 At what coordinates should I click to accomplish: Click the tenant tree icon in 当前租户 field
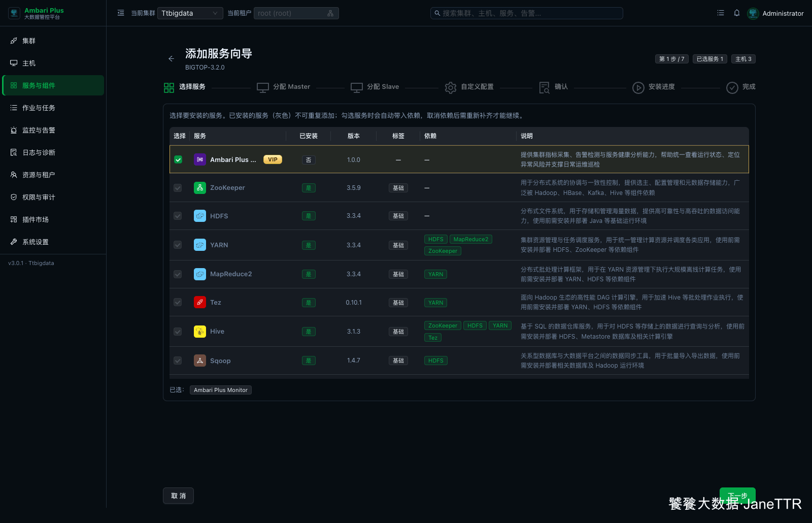pos(330,13)
